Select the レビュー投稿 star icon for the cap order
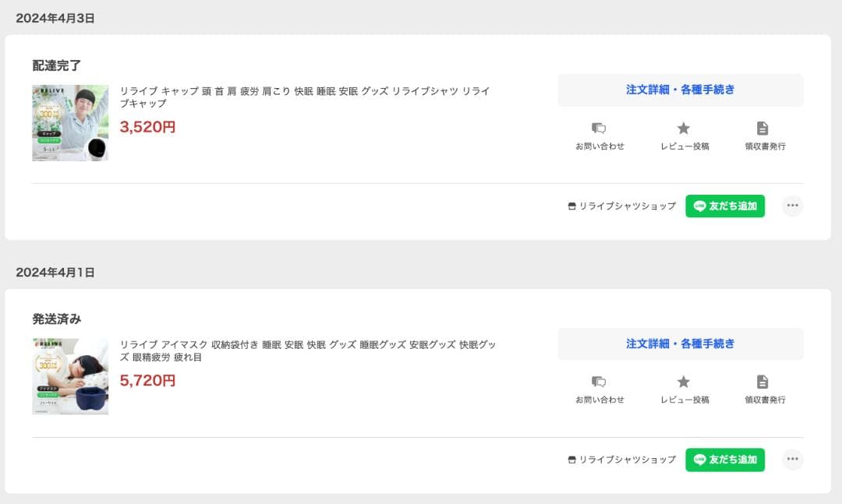 684,129
